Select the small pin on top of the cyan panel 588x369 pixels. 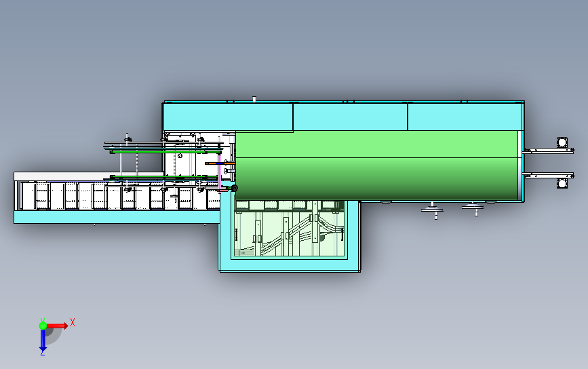pos(254,99)
